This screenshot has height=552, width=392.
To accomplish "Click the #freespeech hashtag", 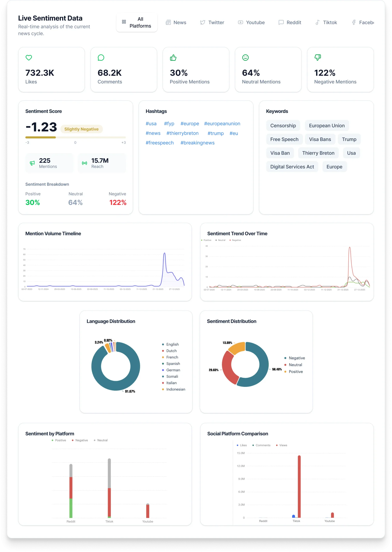I will click(160, 143).
